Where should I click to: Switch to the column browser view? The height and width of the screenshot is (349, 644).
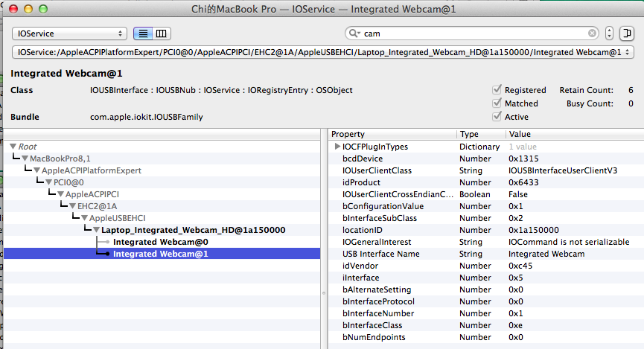tap(162, 33)
